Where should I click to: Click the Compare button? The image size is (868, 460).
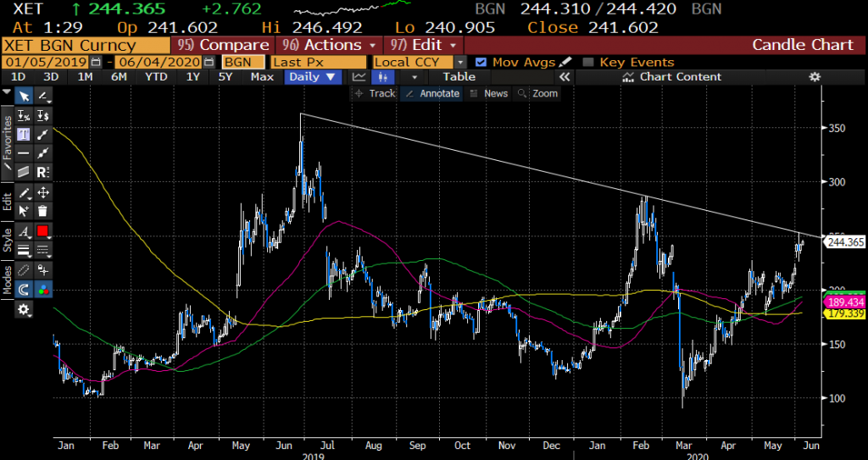[224, 45]
